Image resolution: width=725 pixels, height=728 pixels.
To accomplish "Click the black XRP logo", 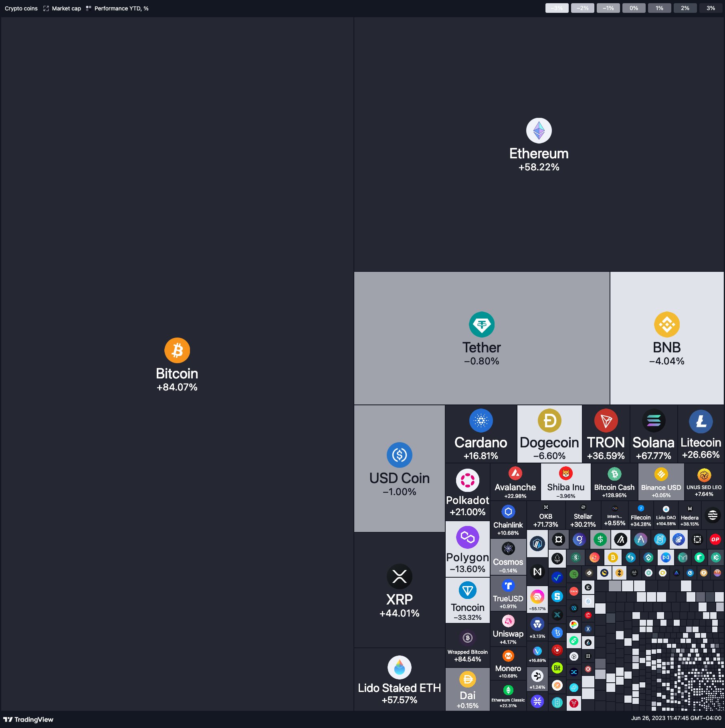I will (400, 576).
